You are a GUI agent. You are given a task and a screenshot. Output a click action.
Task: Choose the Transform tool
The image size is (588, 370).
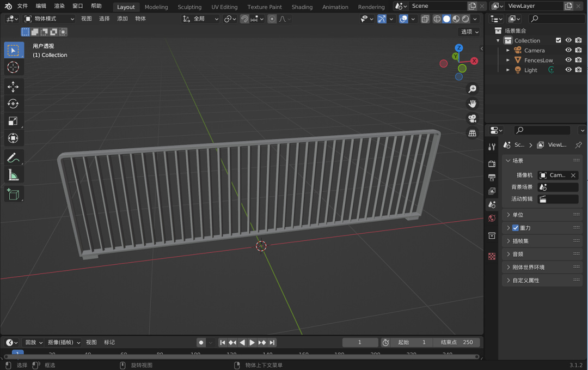click(x=14, y=138)
